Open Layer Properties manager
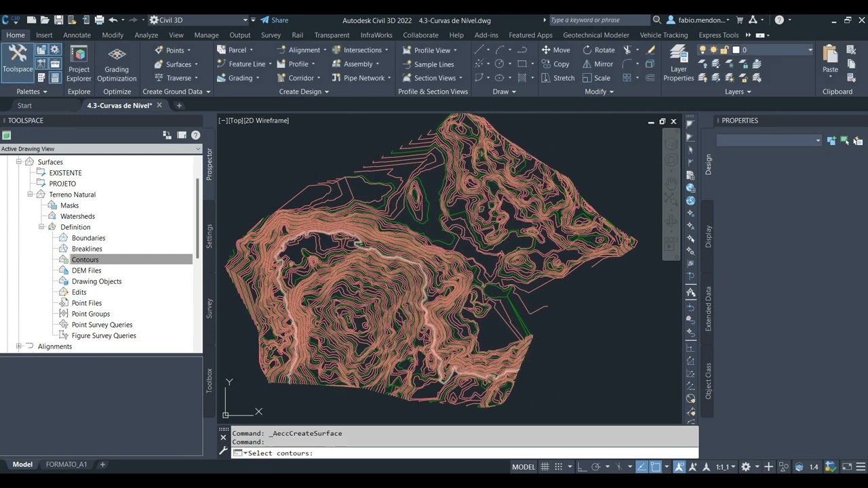Viewport: 868px width, 488px height. pyautogui.click(x=678, y=64)
